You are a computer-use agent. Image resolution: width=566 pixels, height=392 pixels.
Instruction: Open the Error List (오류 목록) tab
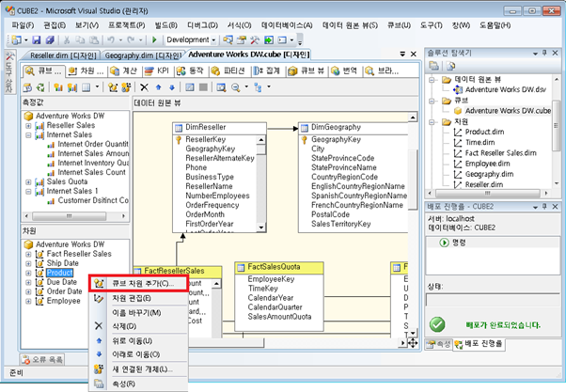click(x=42, y=359)
